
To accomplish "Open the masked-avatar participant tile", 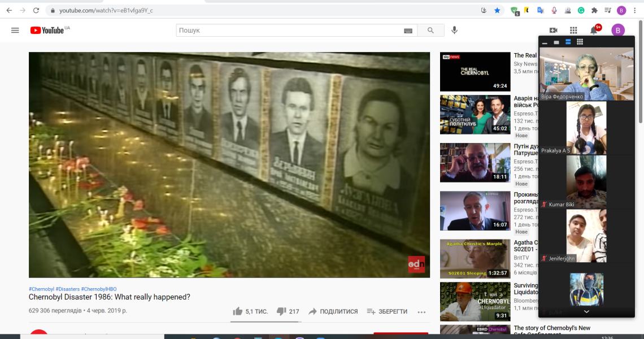I will pyautogui.click(x=586, y=289).
